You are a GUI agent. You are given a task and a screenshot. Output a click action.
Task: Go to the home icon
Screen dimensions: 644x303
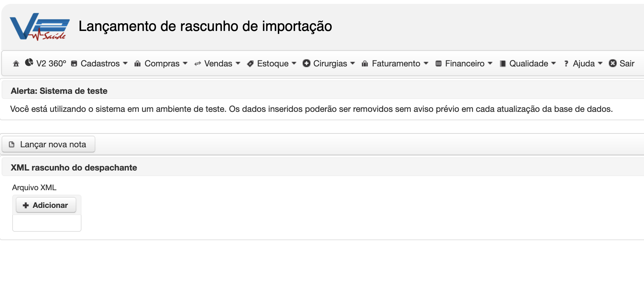(x=16, y=64)
